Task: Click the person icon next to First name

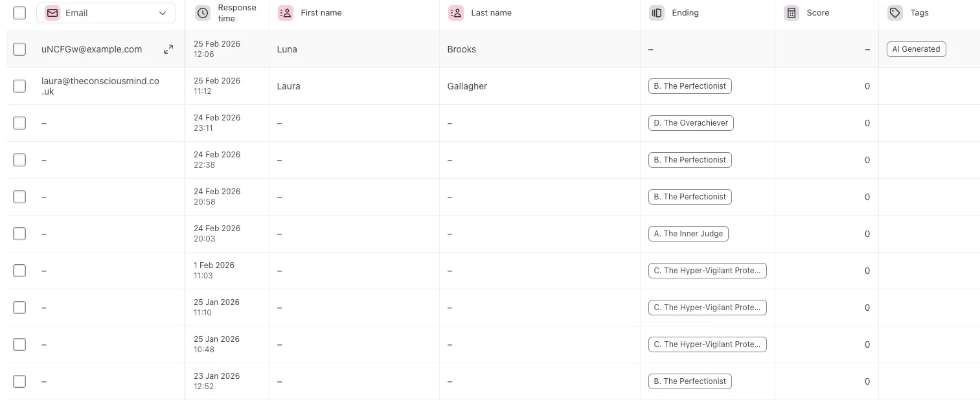Action: click(285, 13)
